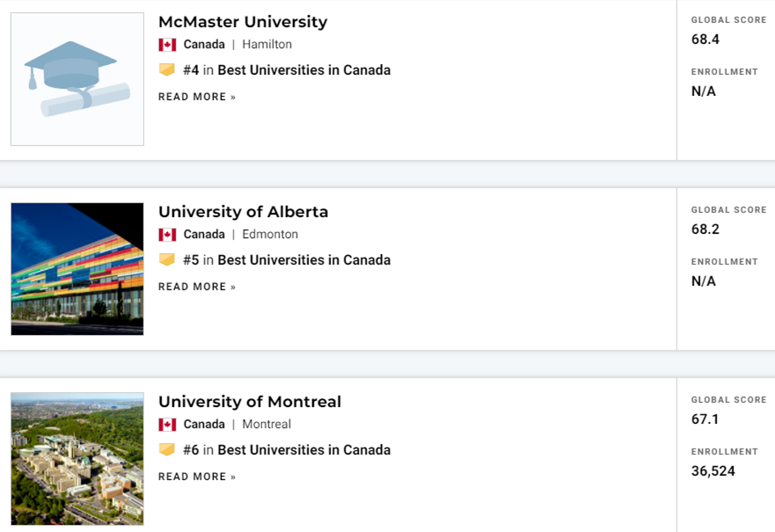
Task: Open the McMaster University title link
Action: (x=243, y=22)
